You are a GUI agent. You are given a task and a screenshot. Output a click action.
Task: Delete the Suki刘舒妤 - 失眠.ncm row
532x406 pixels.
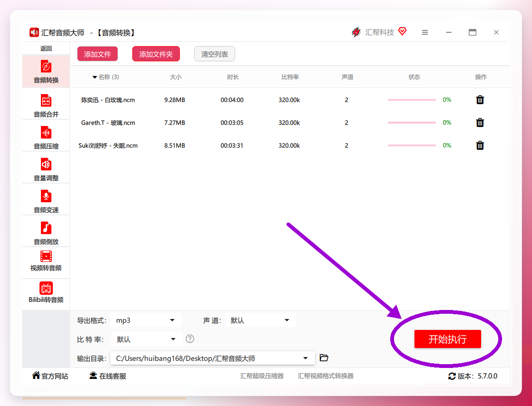coord(480,145)
